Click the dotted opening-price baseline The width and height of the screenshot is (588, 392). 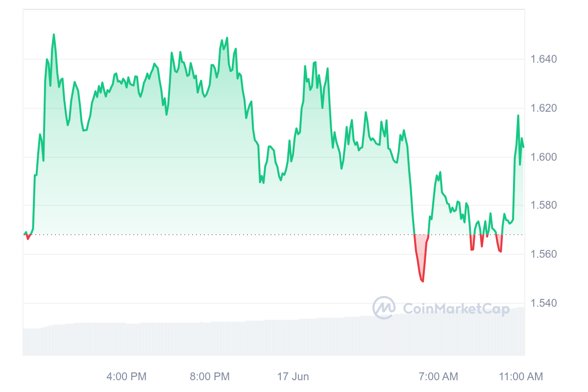(274, 235)
